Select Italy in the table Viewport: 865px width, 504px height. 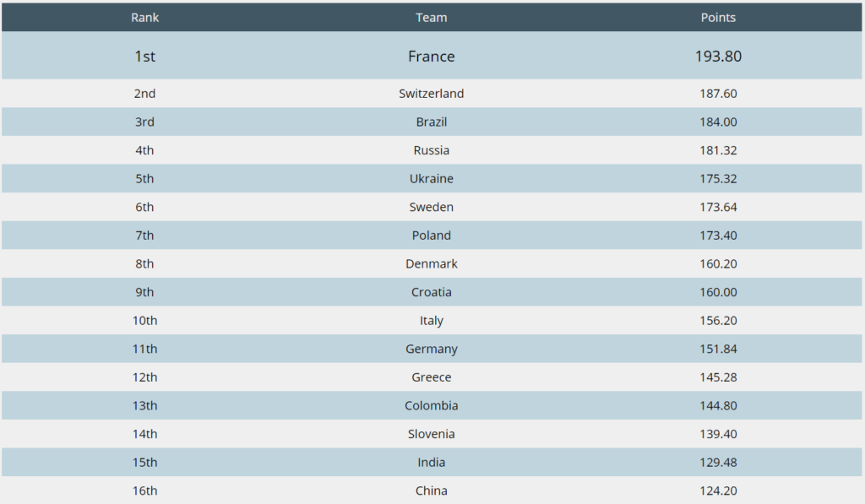click(x=432, y=321)
